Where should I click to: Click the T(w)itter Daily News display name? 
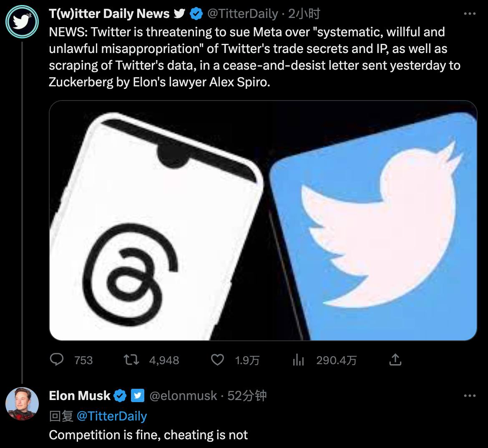point(109,14)
